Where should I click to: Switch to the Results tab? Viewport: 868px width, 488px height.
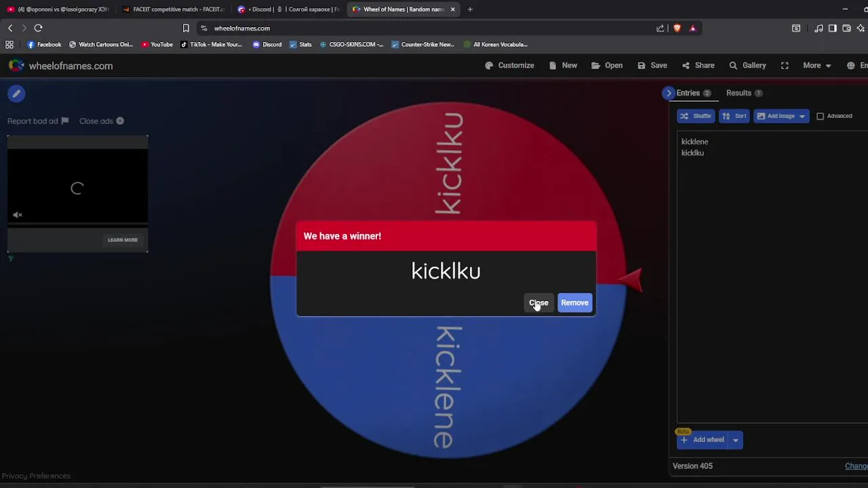click(744, 93)
